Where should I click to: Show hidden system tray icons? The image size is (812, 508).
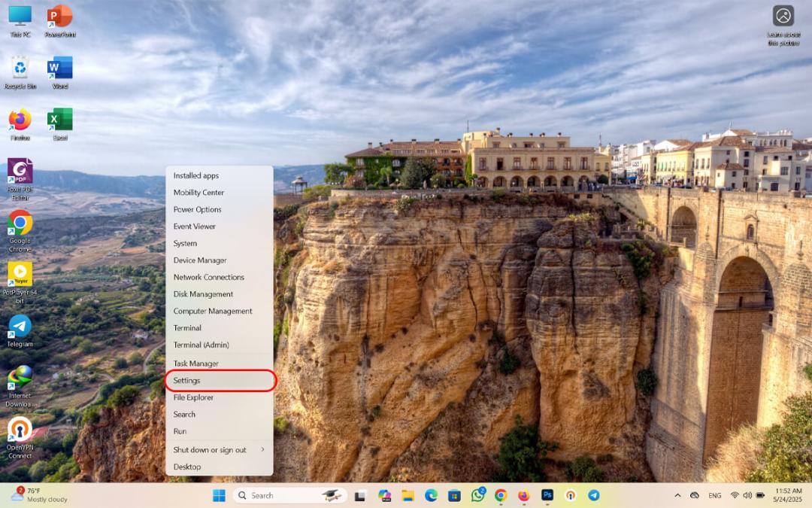pyautogui.click(x=677, y=495)
